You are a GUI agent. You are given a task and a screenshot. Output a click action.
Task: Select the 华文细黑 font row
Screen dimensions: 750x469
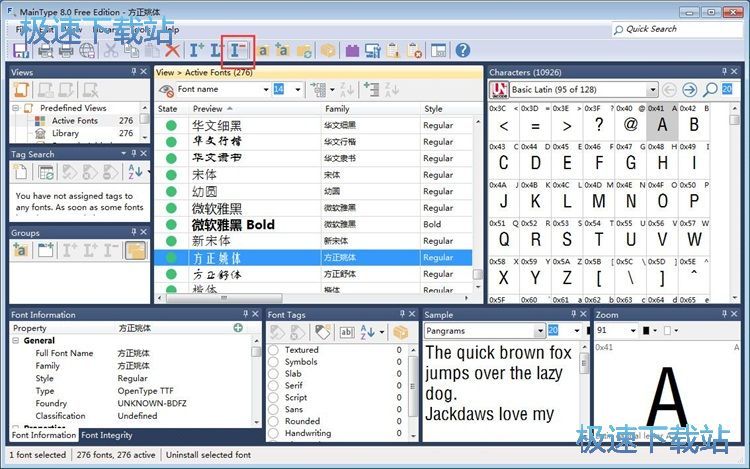click(313, 125)
